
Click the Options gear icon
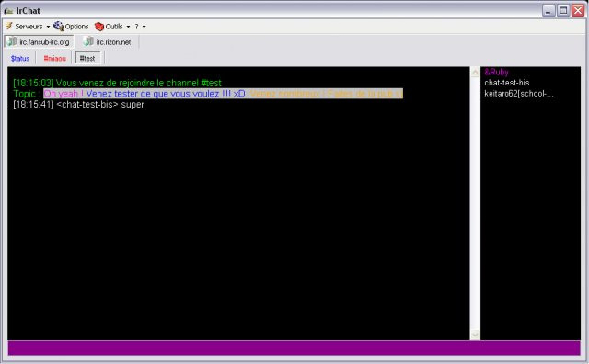coord(58,26)
